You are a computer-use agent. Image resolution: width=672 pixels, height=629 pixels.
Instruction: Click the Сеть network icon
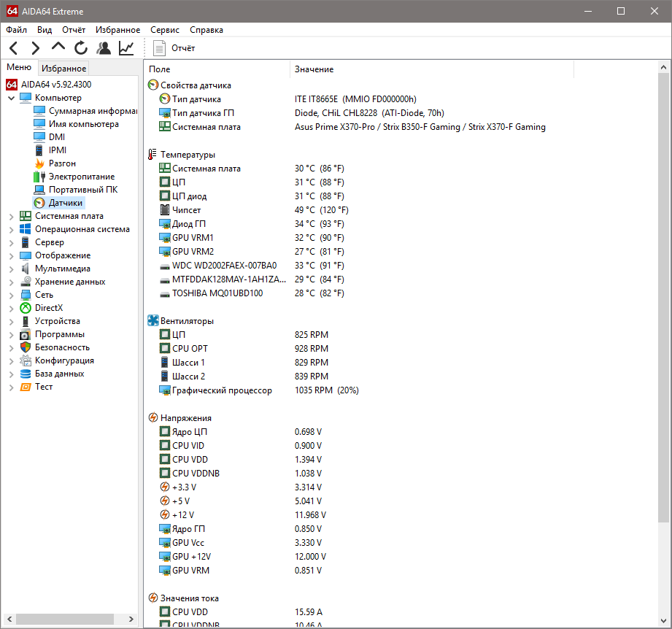[26, 295]
